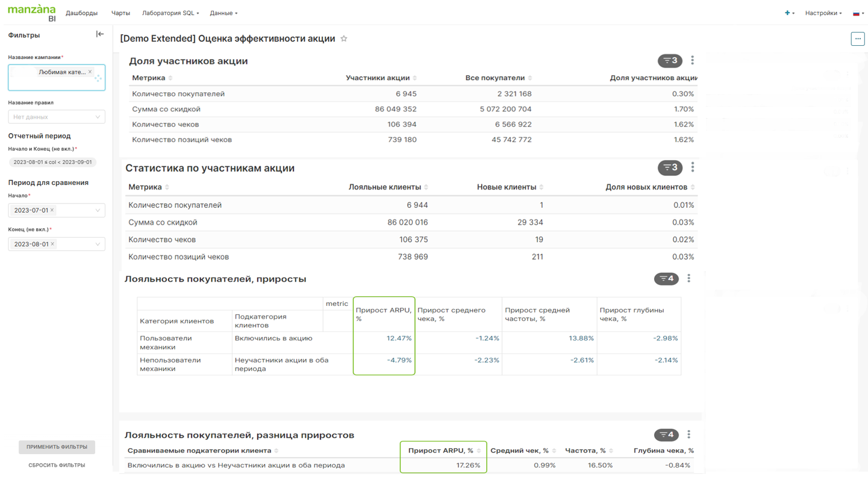
Task: Click filter badge on Статистика по участникам акции
Action: 670,167
